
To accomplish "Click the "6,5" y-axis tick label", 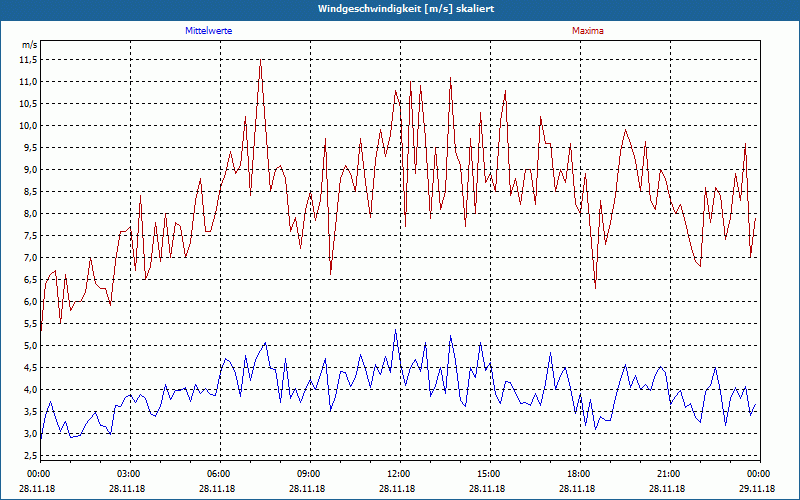I will tap(31, 279).
